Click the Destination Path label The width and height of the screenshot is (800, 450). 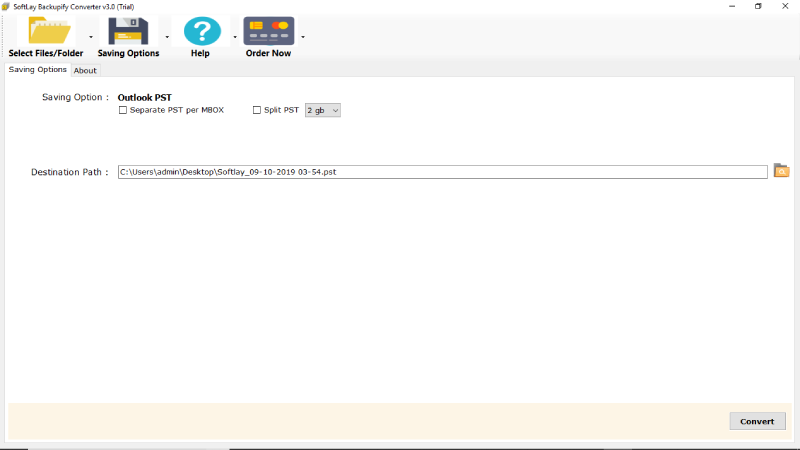(x=69, y=172)
